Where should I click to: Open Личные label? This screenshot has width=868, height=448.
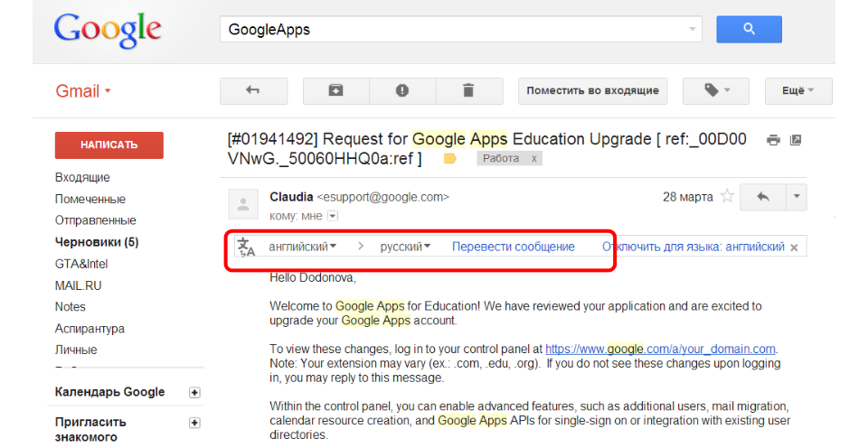pos(76,350)
